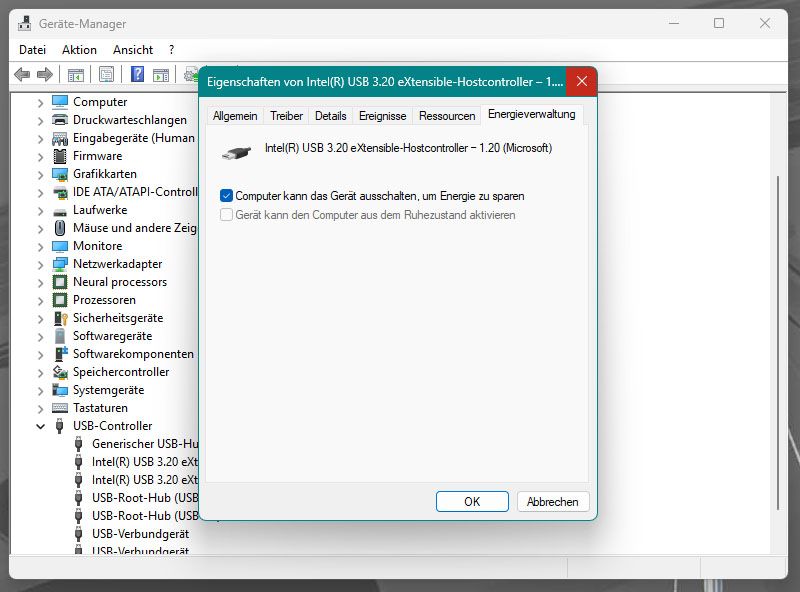Click the Eingabegeräte (Human) category icon
The height and width of the screenshot is (592, 800).
click(60, 138)
